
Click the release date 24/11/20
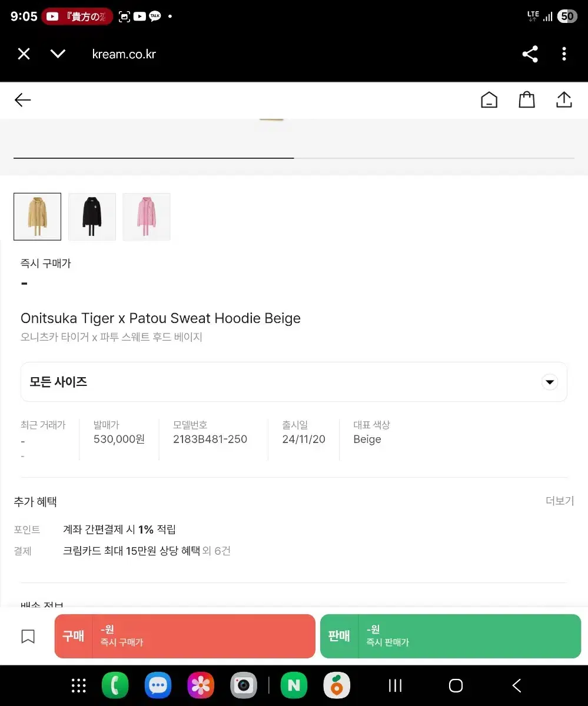(x=304, y=439)
